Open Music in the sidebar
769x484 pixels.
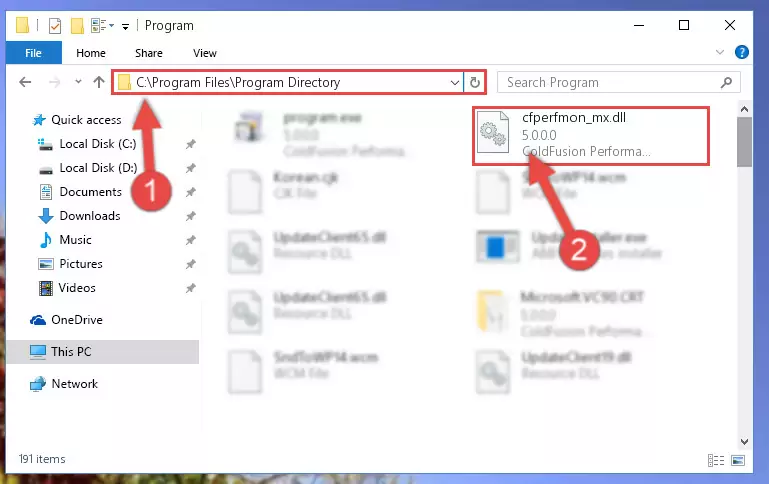click(x=75, y=240)
